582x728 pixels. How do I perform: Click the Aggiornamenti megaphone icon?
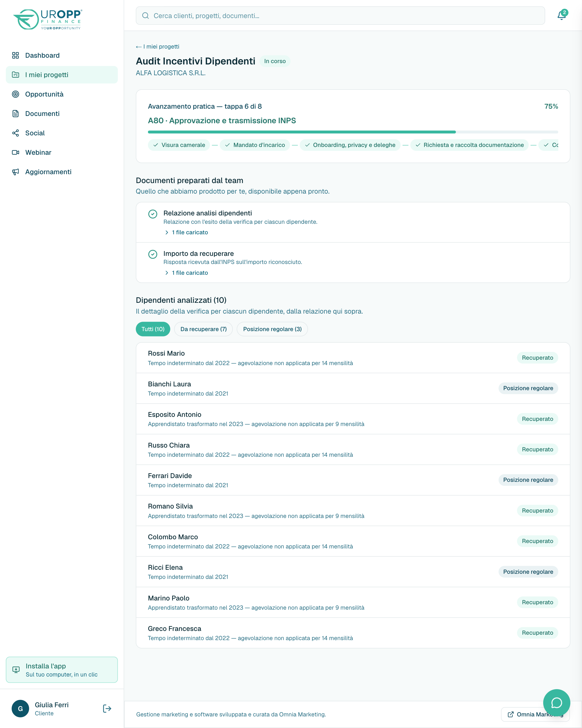[16, 172]
